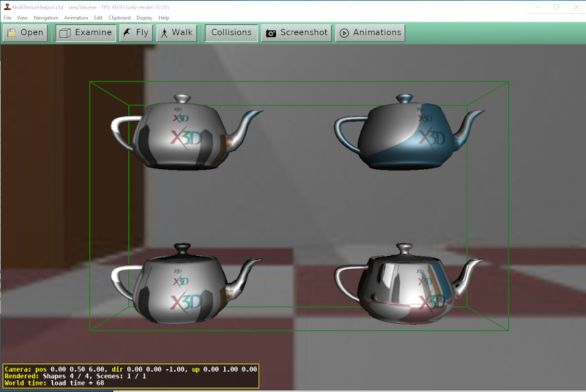This screenshot has width=586, height=392.
Task: Open the Display menu
Action: [x=145, y=18]
